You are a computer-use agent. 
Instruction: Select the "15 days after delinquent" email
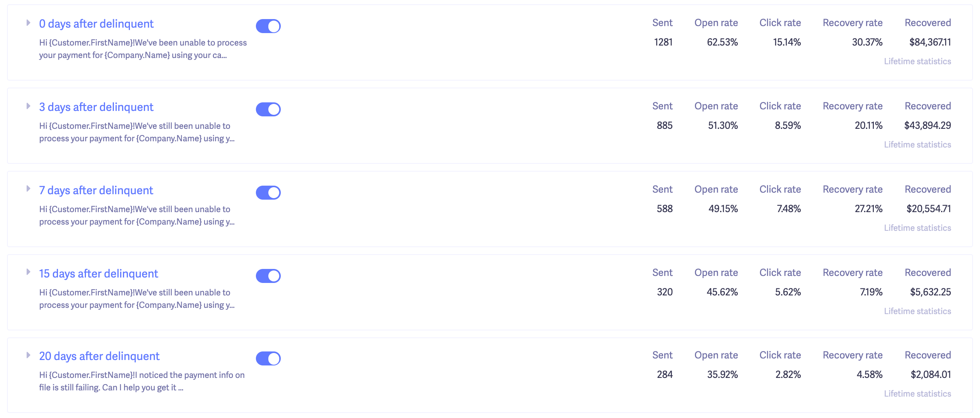click(98, 274)
